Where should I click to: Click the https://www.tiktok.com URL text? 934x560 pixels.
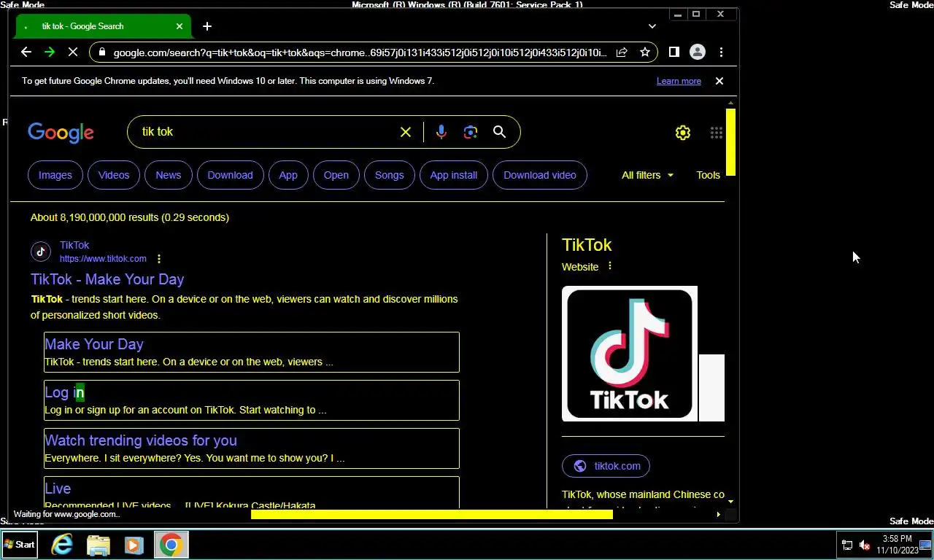pos(103,259)
